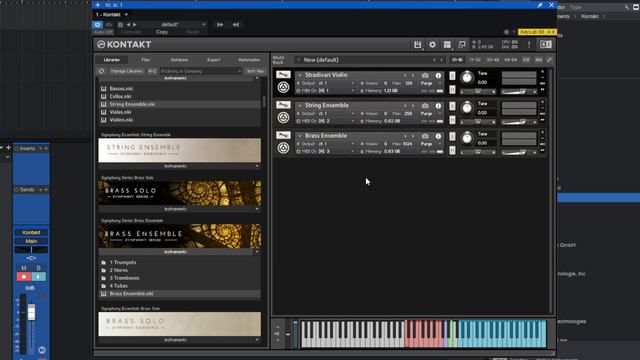Show info view for Brass Ensemble
This screenshot has width=640, height=360.
(438, 136)
